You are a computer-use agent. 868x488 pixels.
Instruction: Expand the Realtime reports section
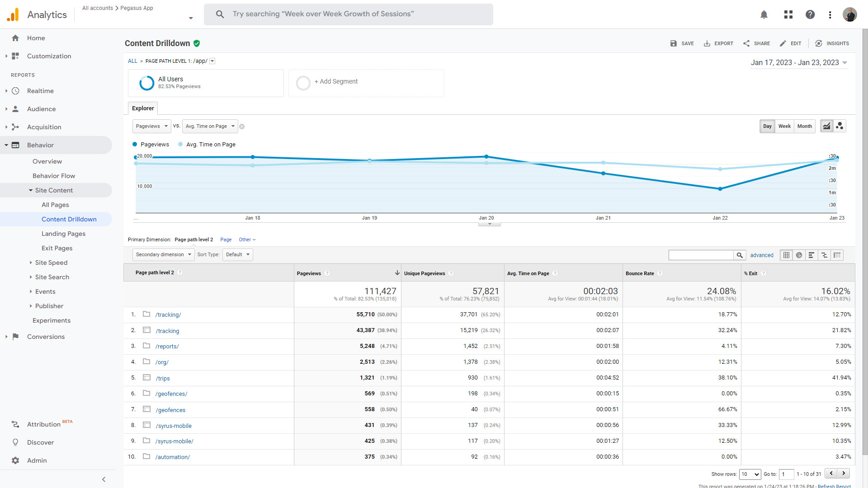[x=6, y=91]
